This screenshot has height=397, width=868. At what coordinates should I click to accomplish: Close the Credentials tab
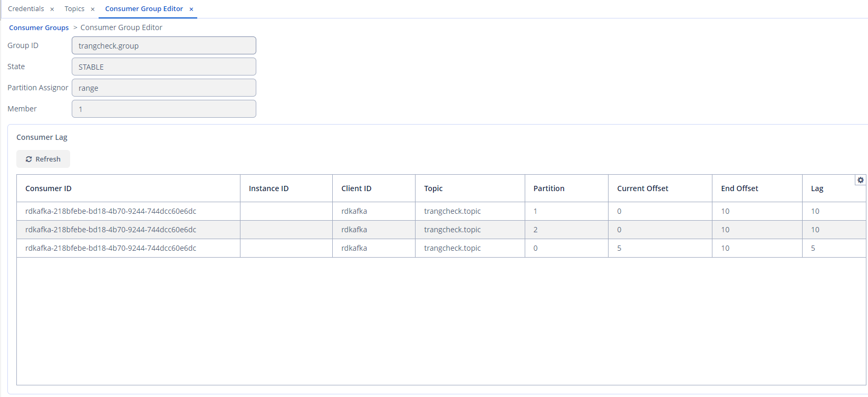click(52, 9)
